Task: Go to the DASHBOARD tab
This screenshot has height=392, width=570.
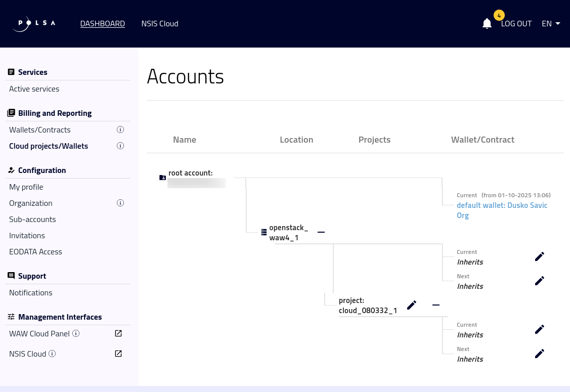Action: coord(103,24)
